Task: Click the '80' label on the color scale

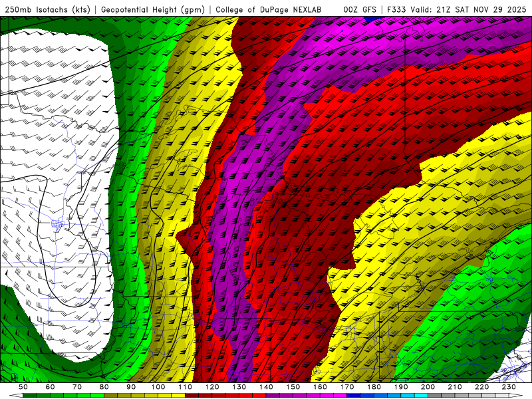Action: coord(104,387)
